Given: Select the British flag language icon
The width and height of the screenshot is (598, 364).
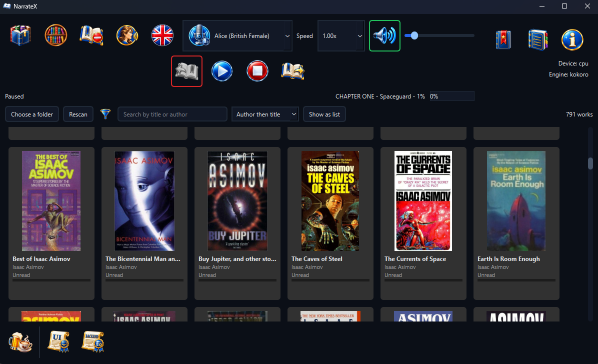Looking at the screenshot, I should 162,35.
